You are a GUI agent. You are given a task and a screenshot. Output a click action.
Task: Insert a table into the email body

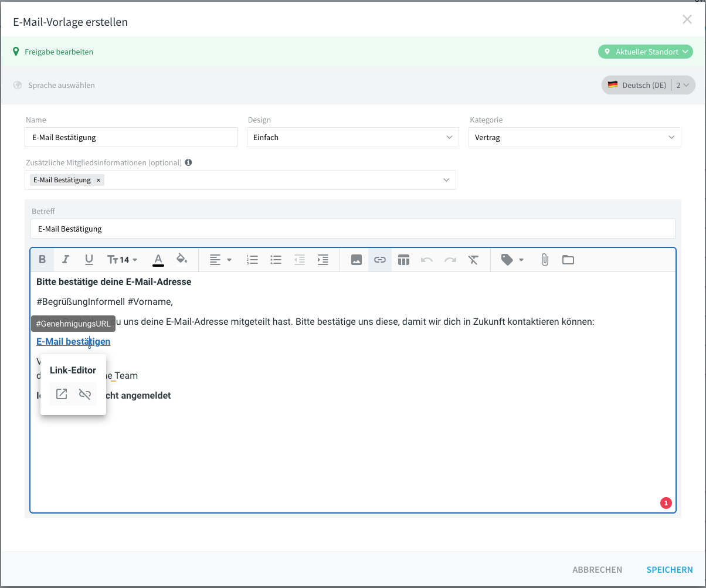pos(403,260)
